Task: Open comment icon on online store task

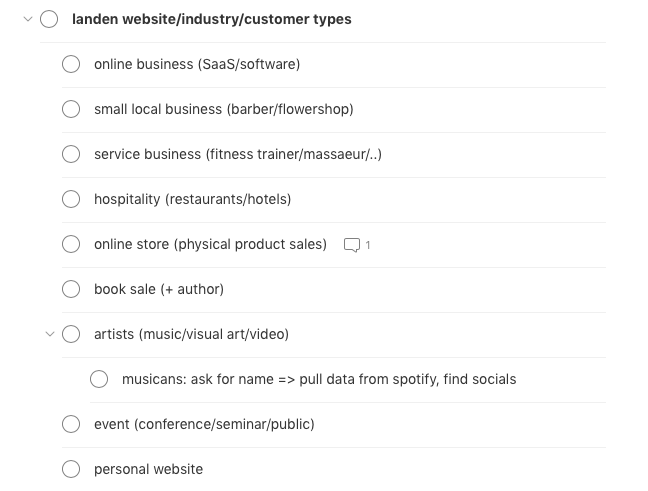Action: click(x=356, y=245)
